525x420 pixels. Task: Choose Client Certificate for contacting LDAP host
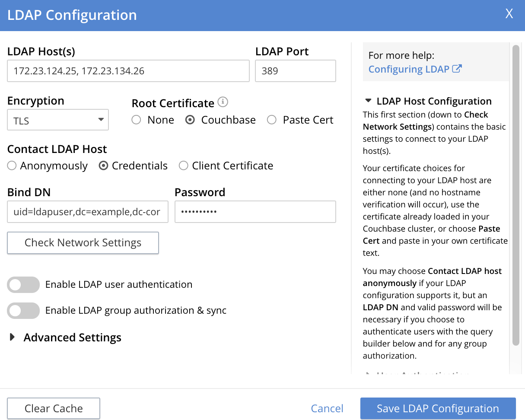183,165
